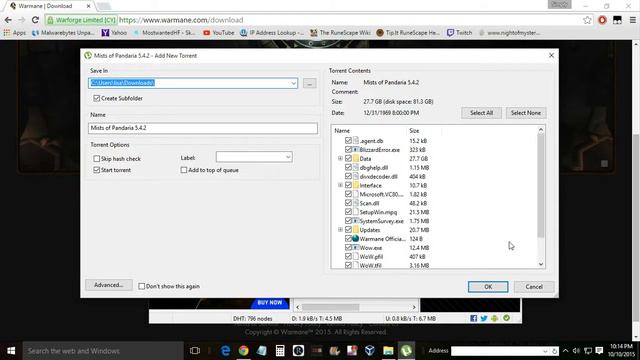Uncheck Wow.exe file checkbox
This screenshot has height=360, width=640.
pos(348,247)
